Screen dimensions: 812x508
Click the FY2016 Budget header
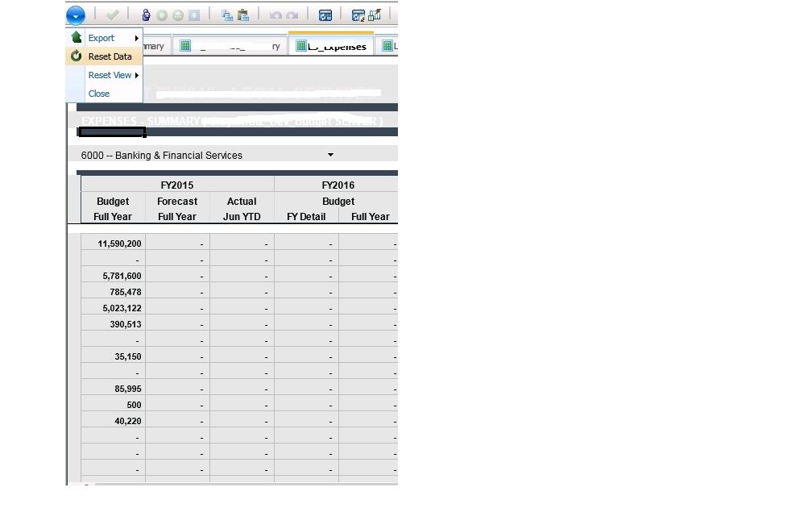[338, 201]
